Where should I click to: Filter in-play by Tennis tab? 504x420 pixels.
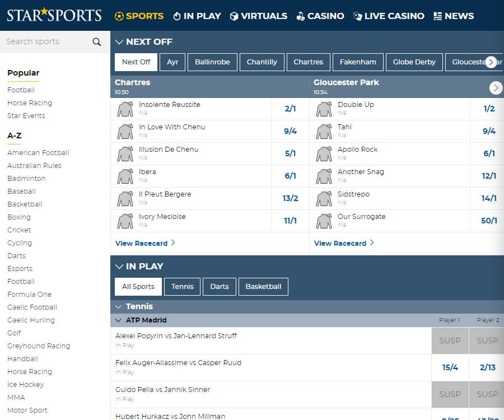[182, 287]
